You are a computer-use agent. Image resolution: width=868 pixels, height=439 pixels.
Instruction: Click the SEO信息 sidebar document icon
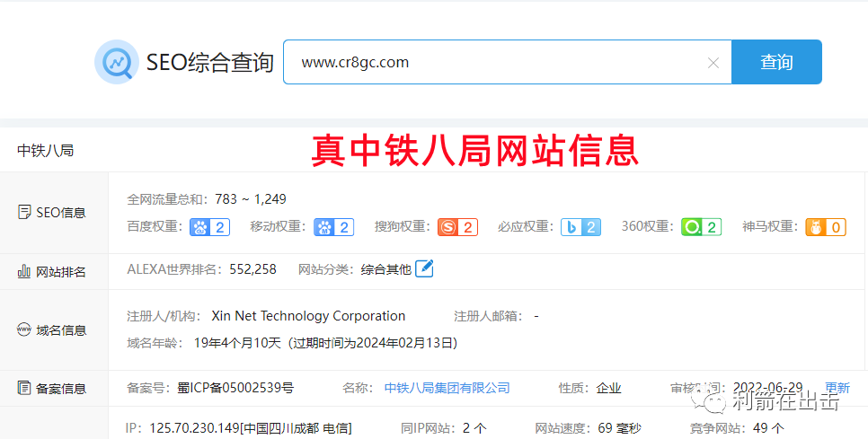point(23,212)
